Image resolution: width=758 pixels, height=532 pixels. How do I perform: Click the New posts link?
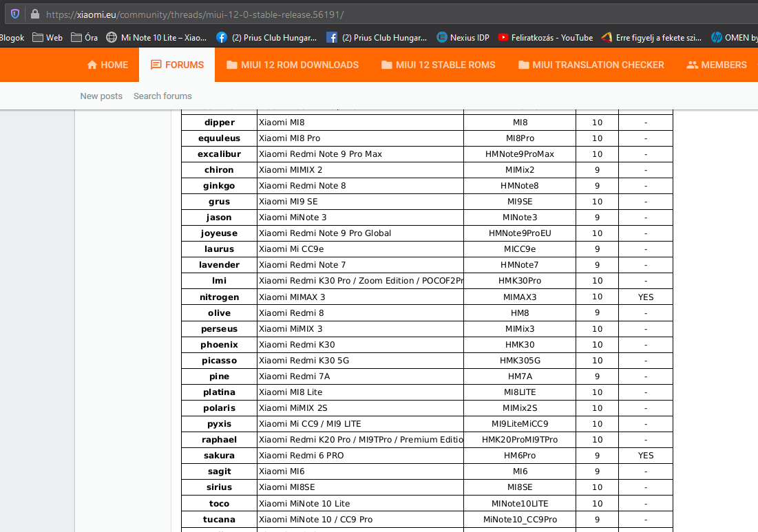(x=101, y=96)
